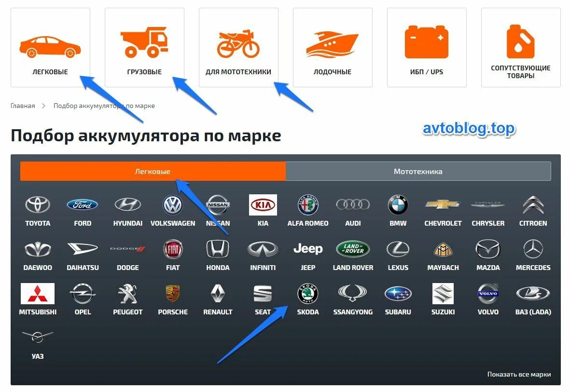The image size is (570, 392).
Task: Click the Показать все марки link
Action: (x=519, y=375)
